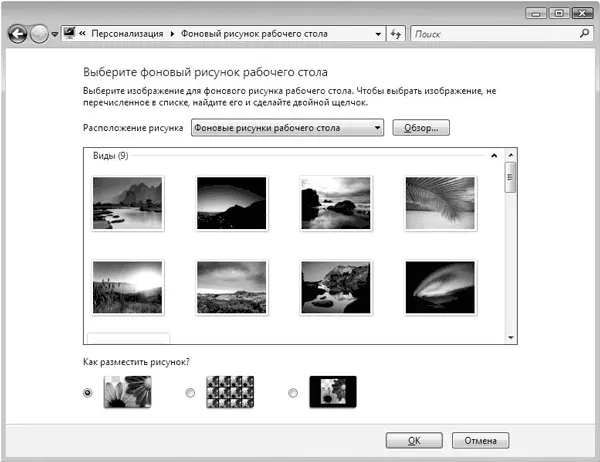600x462 pixels.
Task: Click the Обзор... button
Action: pos(421,128)
